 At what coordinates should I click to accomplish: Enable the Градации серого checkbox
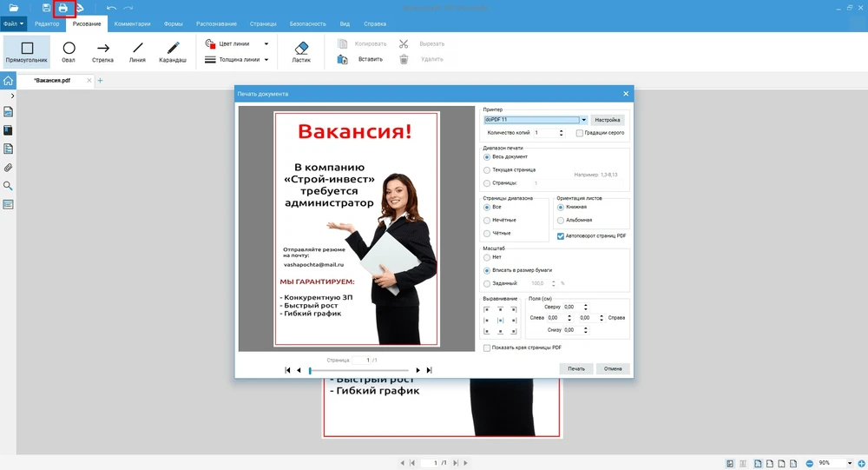(580, 133)
